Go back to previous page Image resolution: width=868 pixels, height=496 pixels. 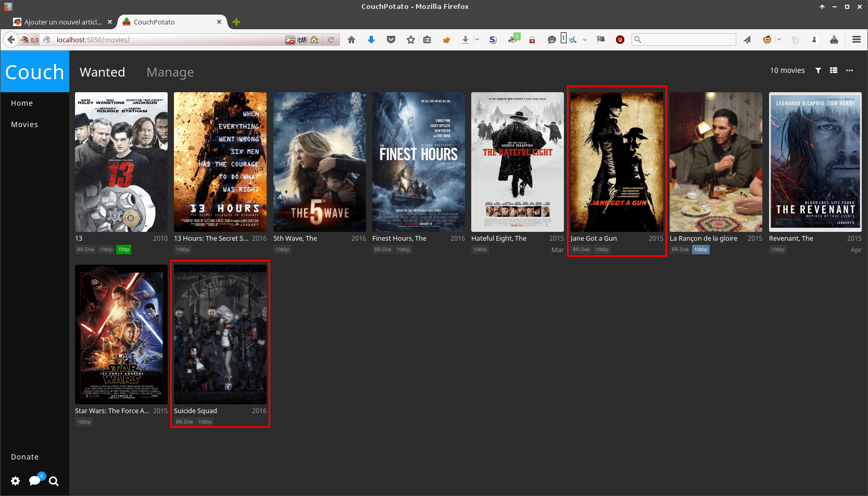[x=11, y=40]
